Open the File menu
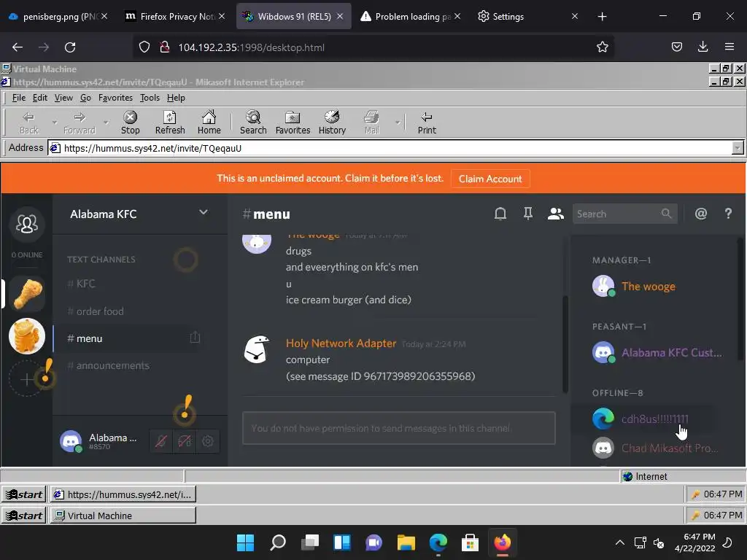The image size is (747, 560). click(18, 98)
